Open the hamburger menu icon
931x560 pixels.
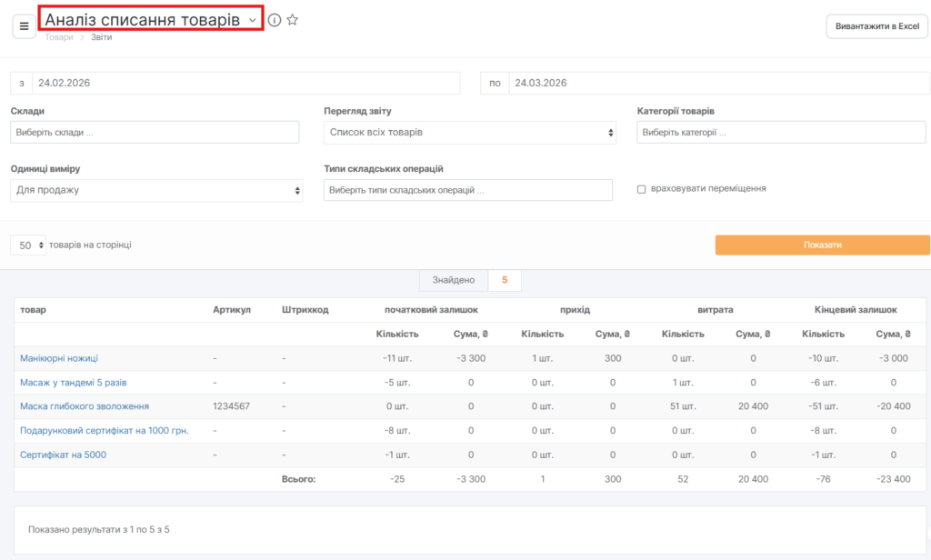coord(24,26)
